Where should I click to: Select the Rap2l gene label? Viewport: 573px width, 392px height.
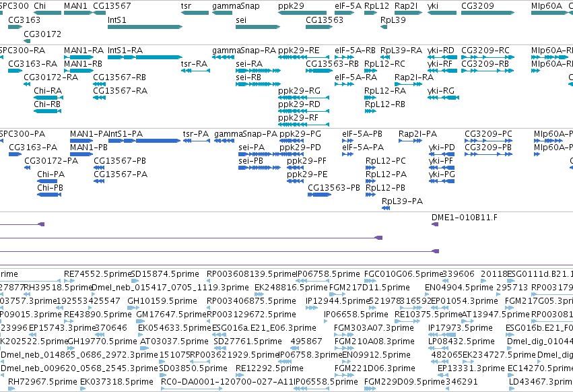[406, 6]
